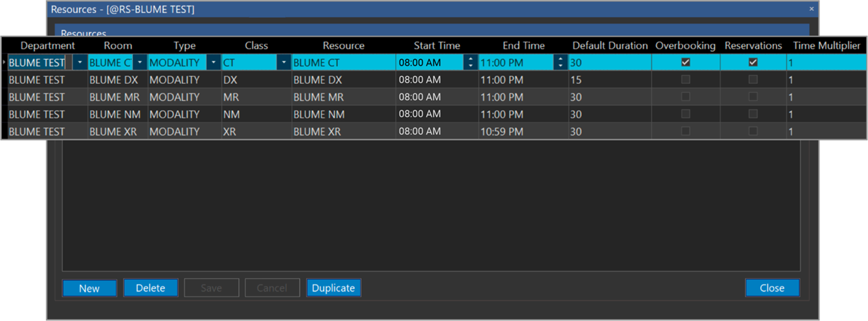Uncheck Reservations for BLUME CT row
The image size is (868, 321).
[x=753, y=62]
